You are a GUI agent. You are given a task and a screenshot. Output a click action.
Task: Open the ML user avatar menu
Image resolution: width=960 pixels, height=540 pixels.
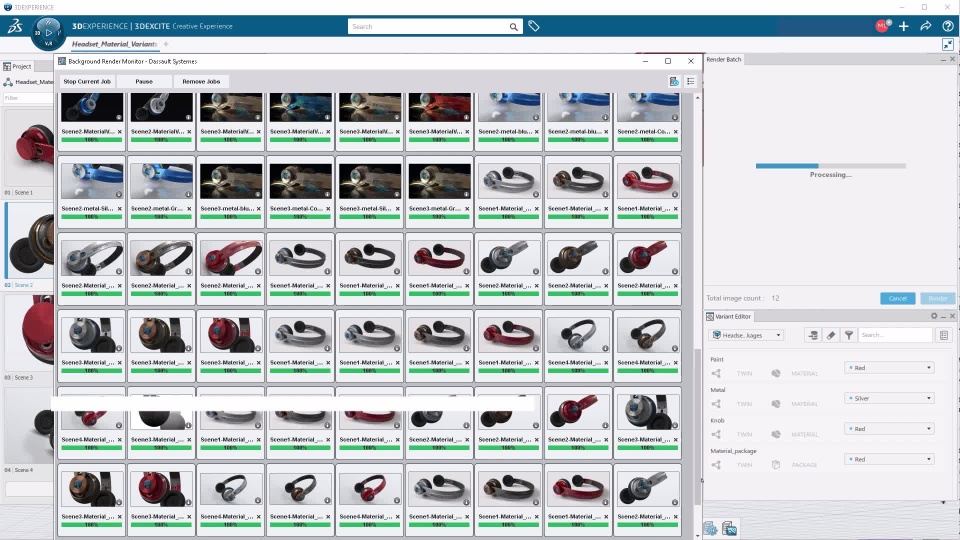tap(882, 26)
